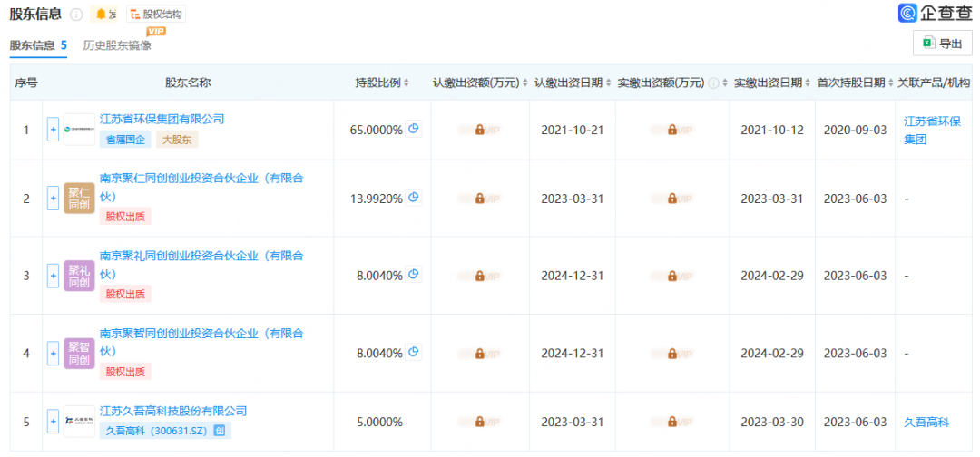Click VIP lock in 认缴出资额 for 久吾高科
This screenshot has width=980, height=457.
(479, 422)
